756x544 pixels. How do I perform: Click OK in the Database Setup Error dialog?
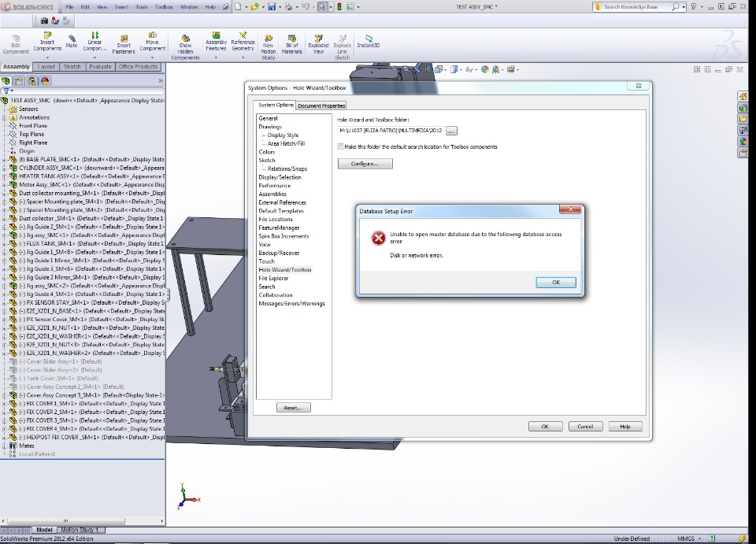pos(555,283)
